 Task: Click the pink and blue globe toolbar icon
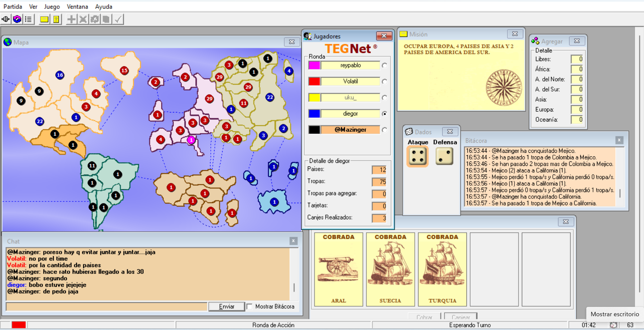(x=17, y=19)
